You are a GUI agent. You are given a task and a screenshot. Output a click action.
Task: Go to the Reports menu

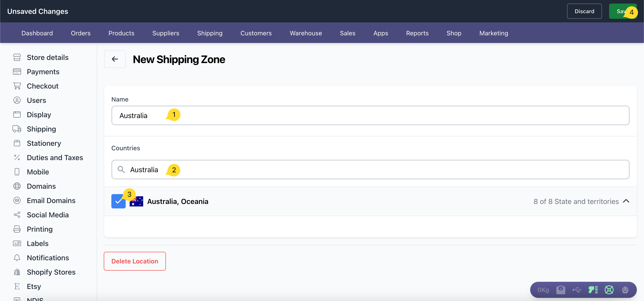click(x=417, y=33)
